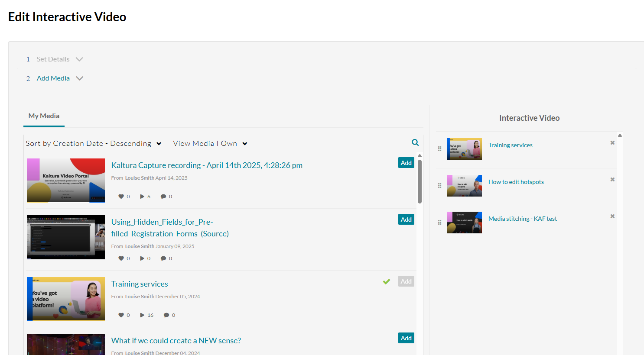Open the media search magnifier icon

(415, 142)
